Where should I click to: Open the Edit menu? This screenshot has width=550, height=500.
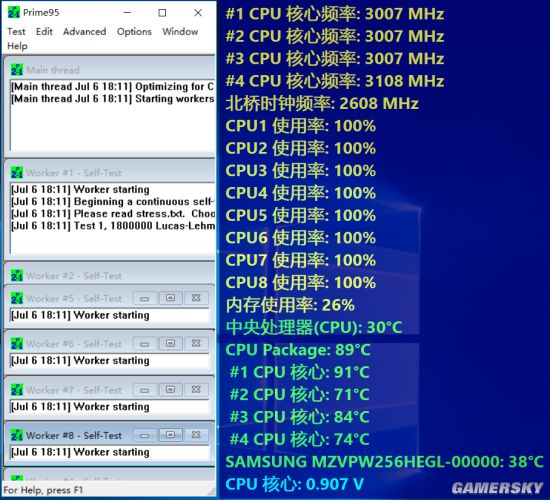point(44,32)
